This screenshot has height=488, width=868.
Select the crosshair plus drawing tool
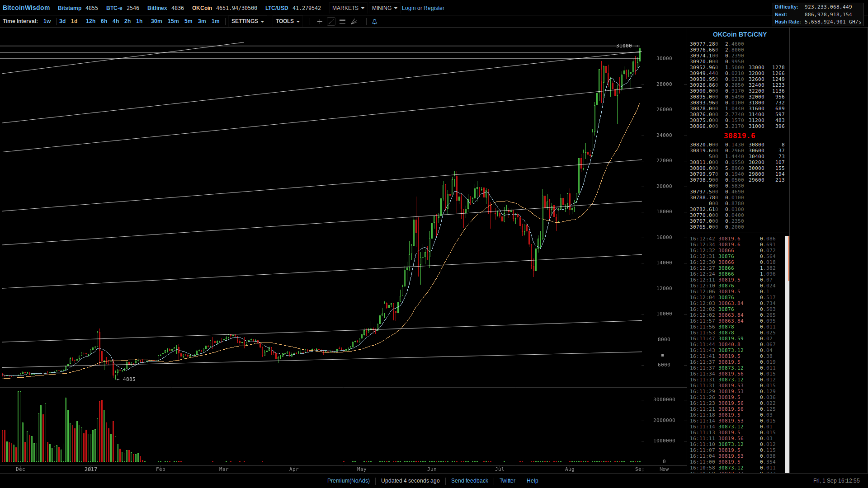pos(319,21)
